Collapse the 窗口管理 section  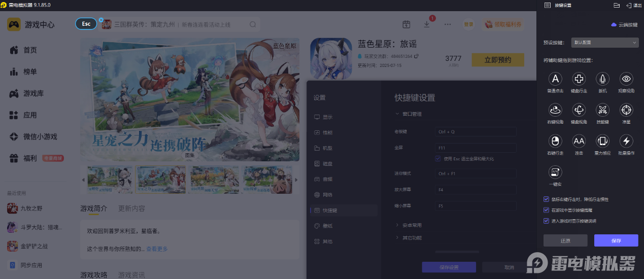[x=409, y=114]
